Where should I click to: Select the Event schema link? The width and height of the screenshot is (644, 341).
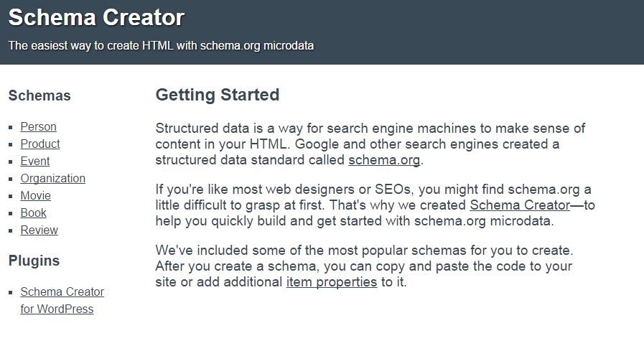35,162
